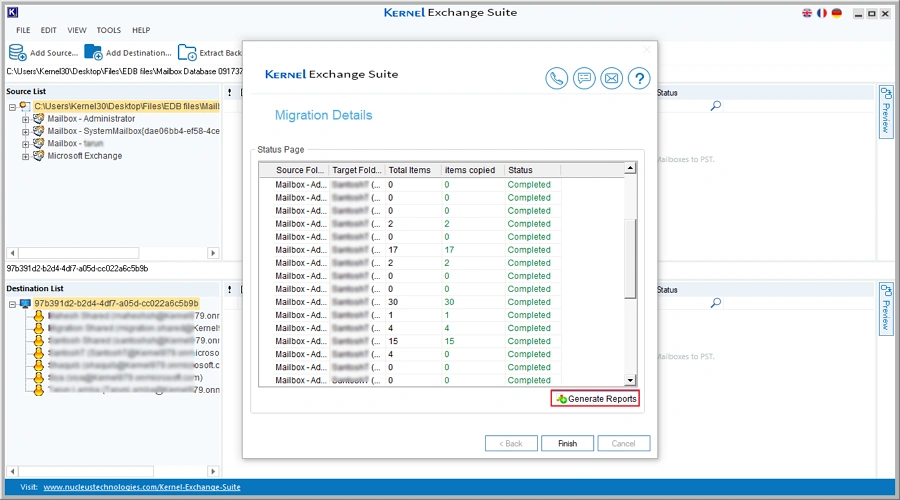Switch language using the French flag icon

(821, 13)
